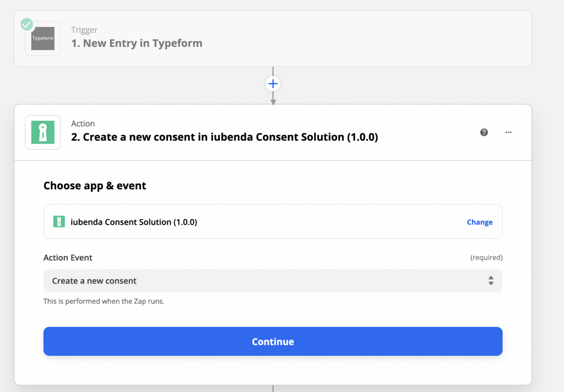Click the Choose app & event heading
Image resolution: width=564 pixels, height=392 pixels.
[x=95, y=186]
